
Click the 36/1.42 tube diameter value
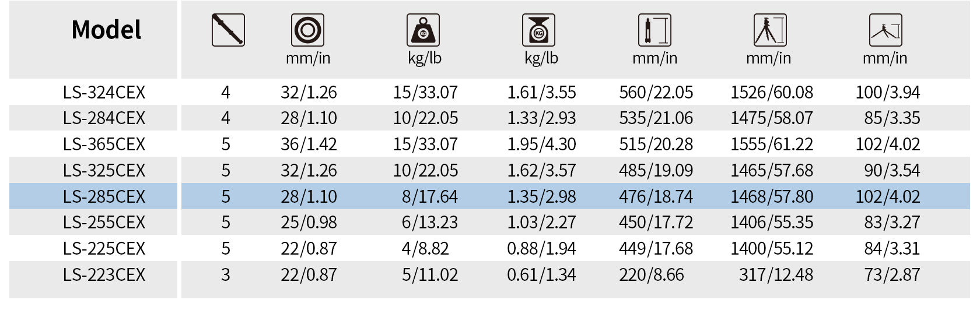[309, 144]
